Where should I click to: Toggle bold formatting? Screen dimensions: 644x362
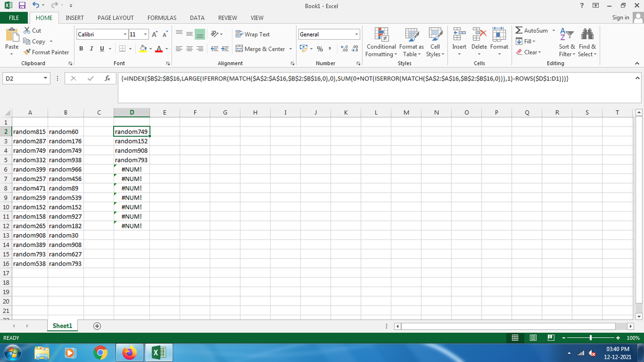pos(81,48)
